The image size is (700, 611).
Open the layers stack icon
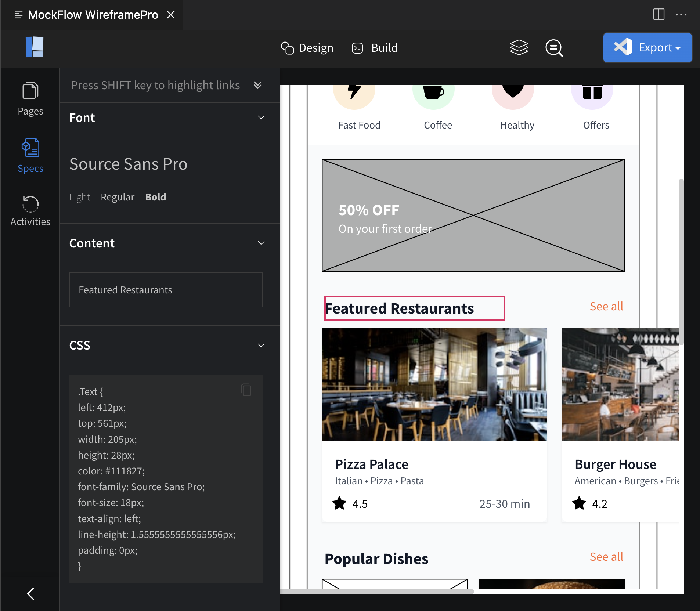point(519,48)
